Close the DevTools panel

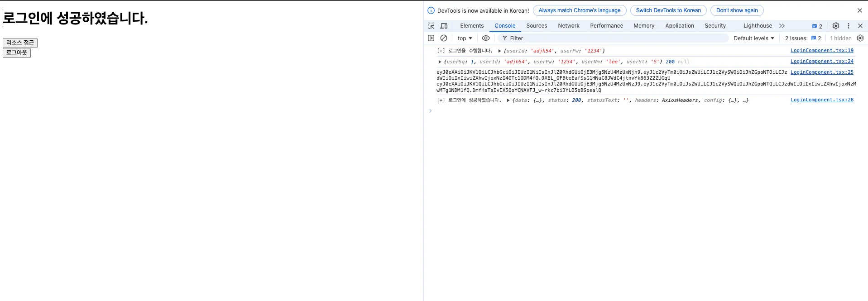click(860, 26)
